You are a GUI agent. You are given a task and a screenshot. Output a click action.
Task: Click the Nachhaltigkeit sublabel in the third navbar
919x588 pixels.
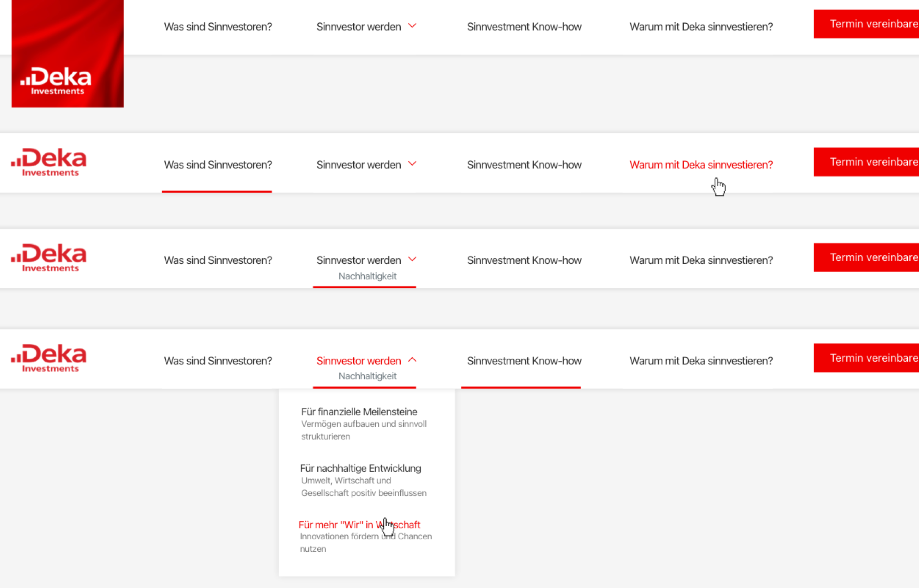pos(367,276)
